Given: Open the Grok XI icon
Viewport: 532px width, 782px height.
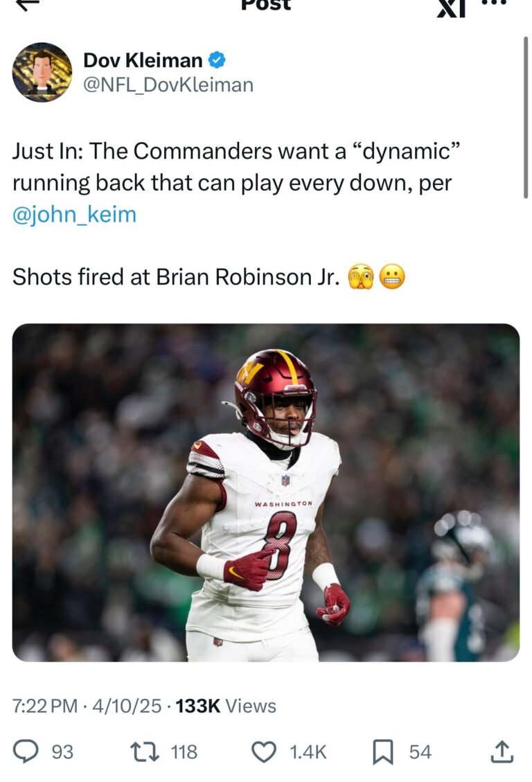Looking at the screenshot, I should tap(451, 8).
